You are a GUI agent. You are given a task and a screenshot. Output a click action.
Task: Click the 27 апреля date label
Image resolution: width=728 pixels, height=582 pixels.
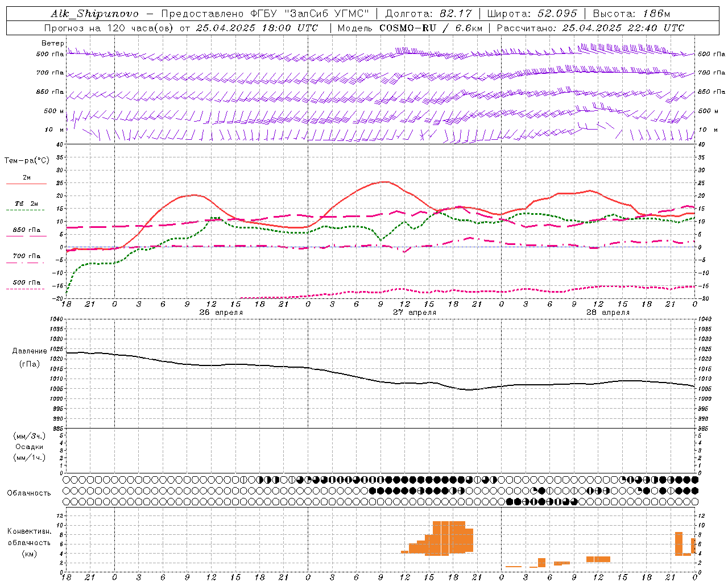point(415,313)
